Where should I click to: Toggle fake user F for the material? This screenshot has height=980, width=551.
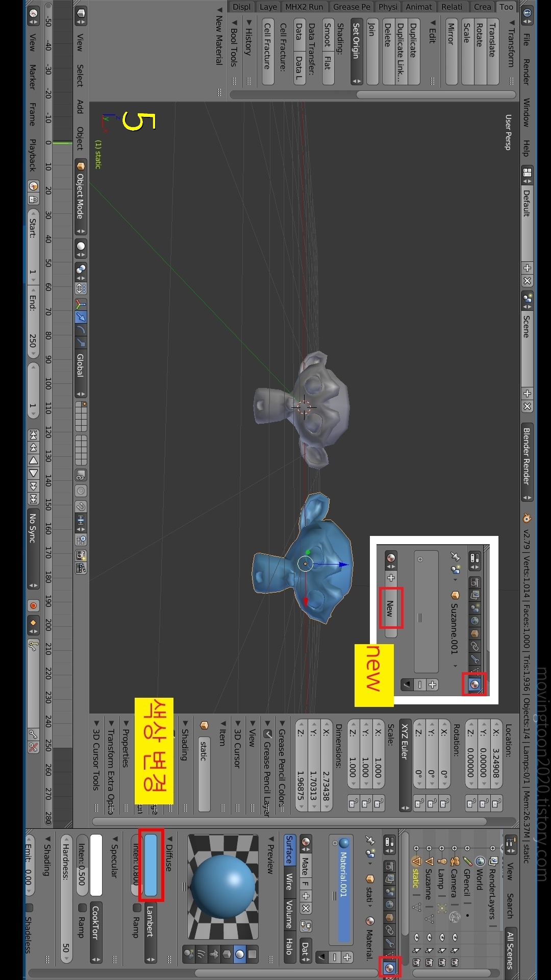[x=306, y=884]
